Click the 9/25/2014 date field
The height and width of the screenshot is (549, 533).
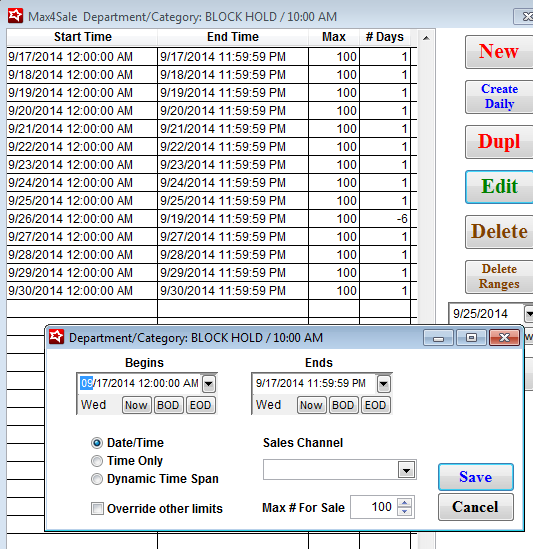tap(486, 313)
